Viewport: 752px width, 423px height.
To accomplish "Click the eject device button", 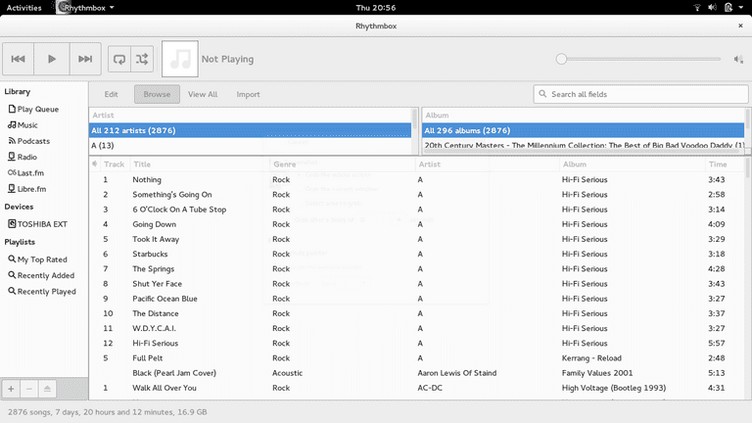I will (x=47, y=388).
